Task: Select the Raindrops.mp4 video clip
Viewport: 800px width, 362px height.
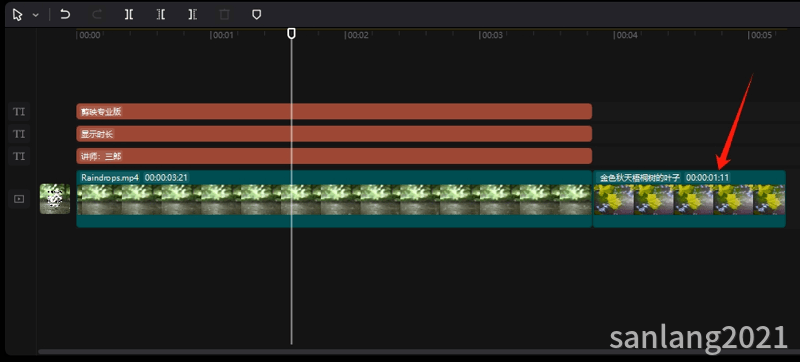Action: 334,199
